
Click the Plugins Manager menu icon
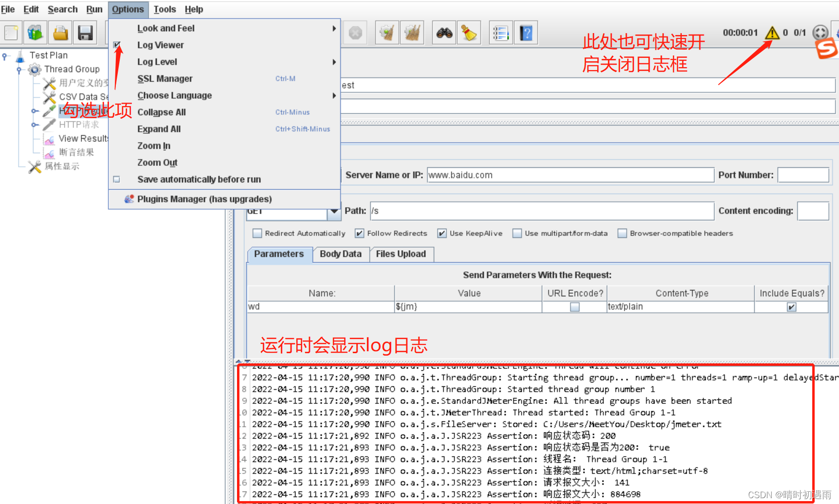[x=129, y=199]
